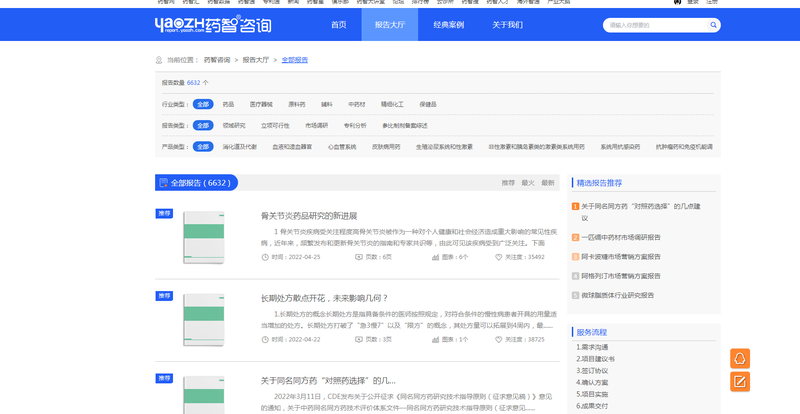This screenshot has height=414, width=800.
Task: Click the rank 3 badge next to 阿卡波糖市场营销方案报告
Action: (575, 257)
